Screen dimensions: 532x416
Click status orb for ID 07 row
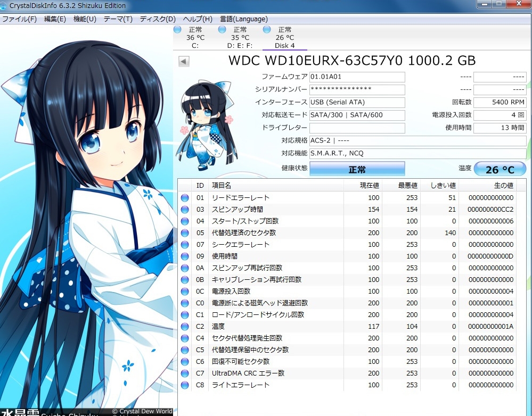coord(185,245)
